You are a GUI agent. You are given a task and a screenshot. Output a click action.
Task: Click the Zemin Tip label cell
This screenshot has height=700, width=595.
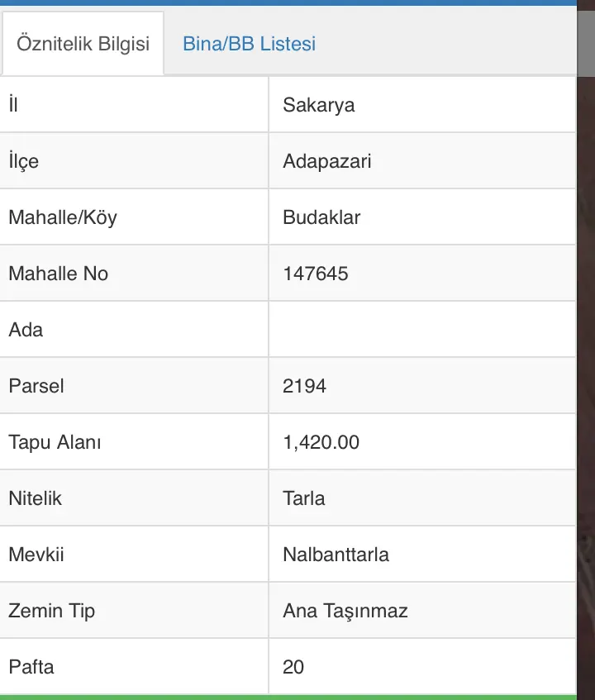[x=134, y=610]
